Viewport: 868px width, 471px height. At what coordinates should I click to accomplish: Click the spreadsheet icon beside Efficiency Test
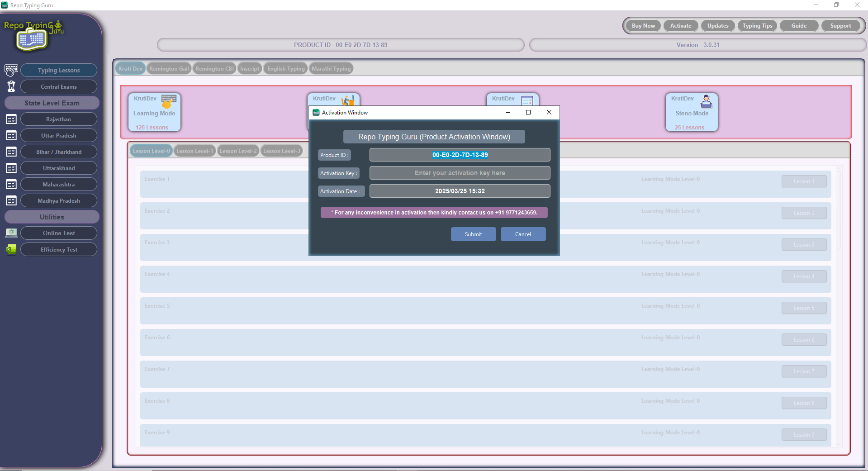(11, 249)
